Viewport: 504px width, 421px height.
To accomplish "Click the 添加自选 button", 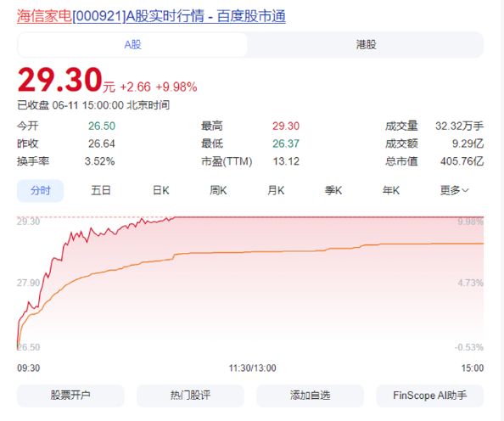I will click(311, 396).
